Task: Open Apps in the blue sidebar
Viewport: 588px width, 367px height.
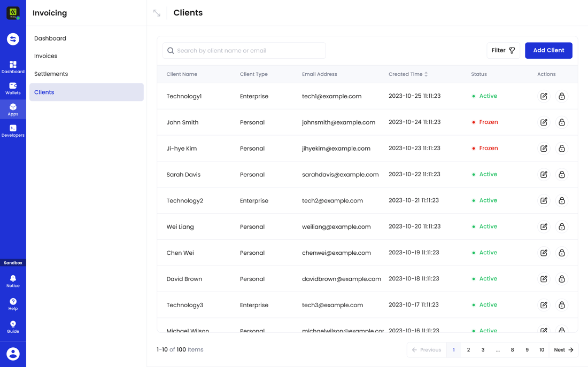Action: click(x=13, y=110)
